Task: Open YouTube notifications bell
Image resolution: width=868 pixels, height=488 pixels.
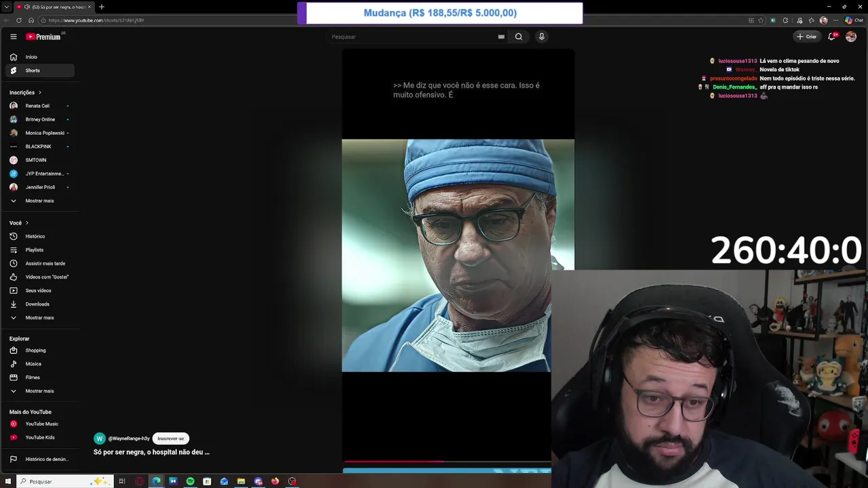Action: [831, 37]
